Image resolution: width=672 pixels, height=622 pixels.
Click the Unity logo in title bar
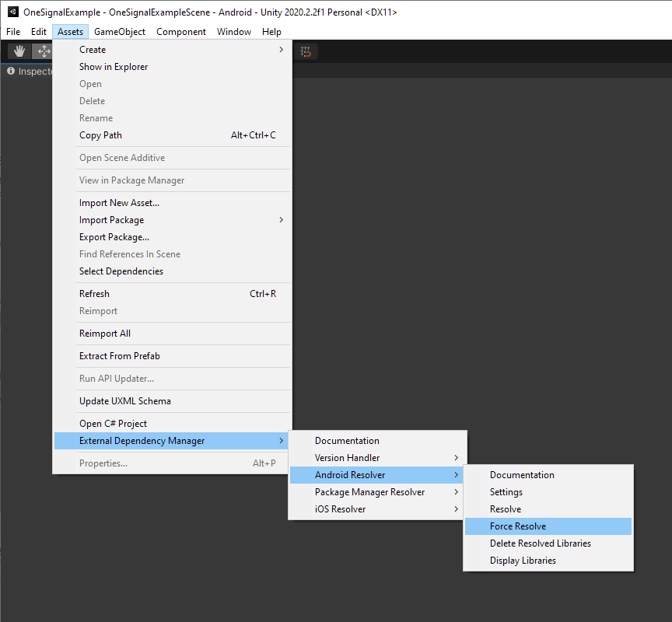[x=13, y=12]
